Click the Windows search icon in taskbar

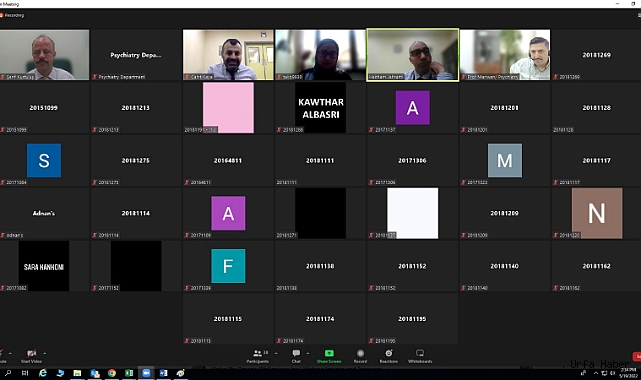tap(8, 373)
